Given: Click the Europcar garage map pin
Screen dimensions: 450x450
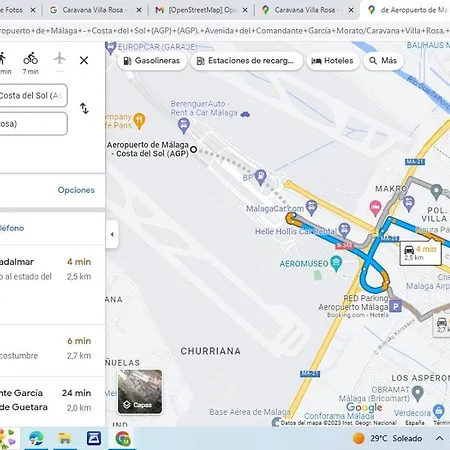Looking at the screenshot, I should (x=111, y=48).
